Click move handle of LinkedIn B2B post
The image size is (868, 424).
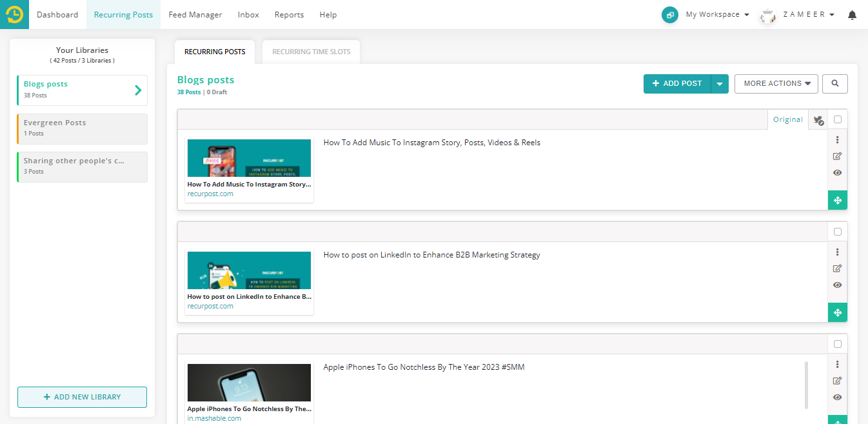(838, 313)
